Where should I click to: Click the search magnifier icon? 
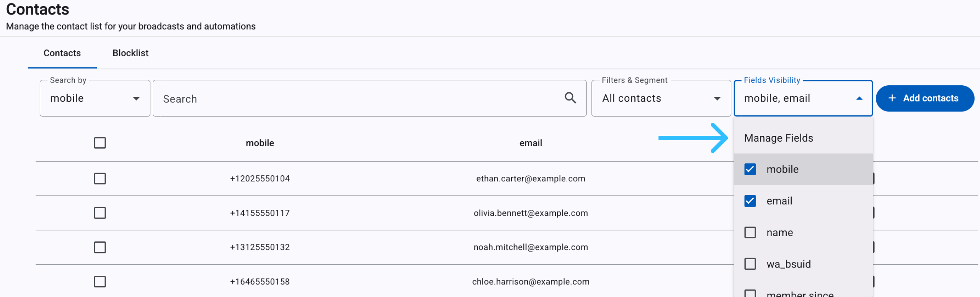pyautogui.click(x=570, y=98)
